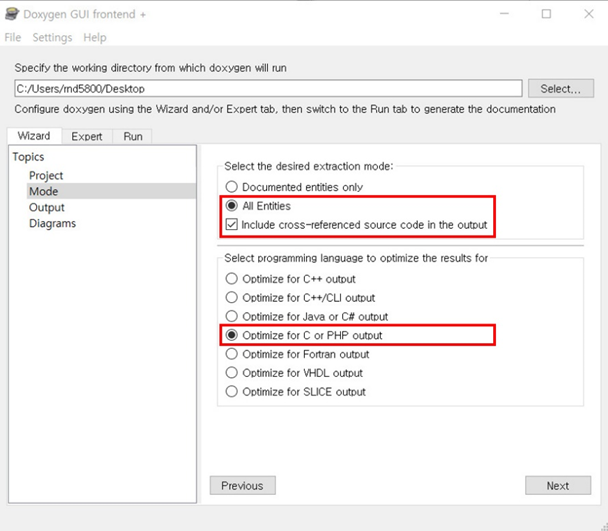The height and width of the screenshot is (531, 608).
Task: Switch to the Expert tab
Action: click(87, 137)
